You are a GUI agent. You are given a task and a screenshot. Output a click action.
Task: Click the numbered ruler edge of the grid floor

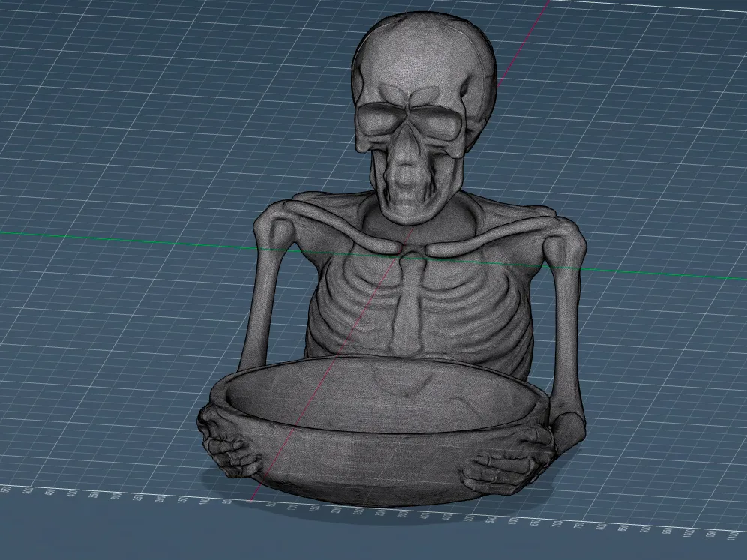point(371,512)
